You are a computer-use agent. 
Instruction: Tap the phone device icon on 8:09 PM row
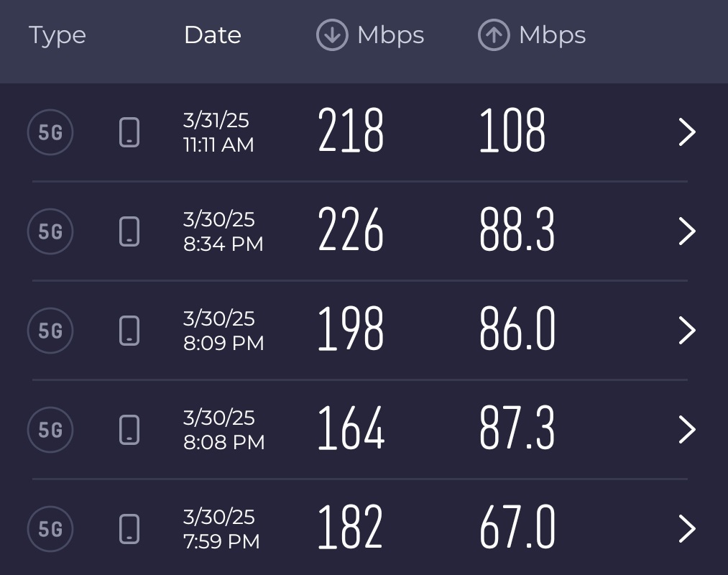coord(129,331)
